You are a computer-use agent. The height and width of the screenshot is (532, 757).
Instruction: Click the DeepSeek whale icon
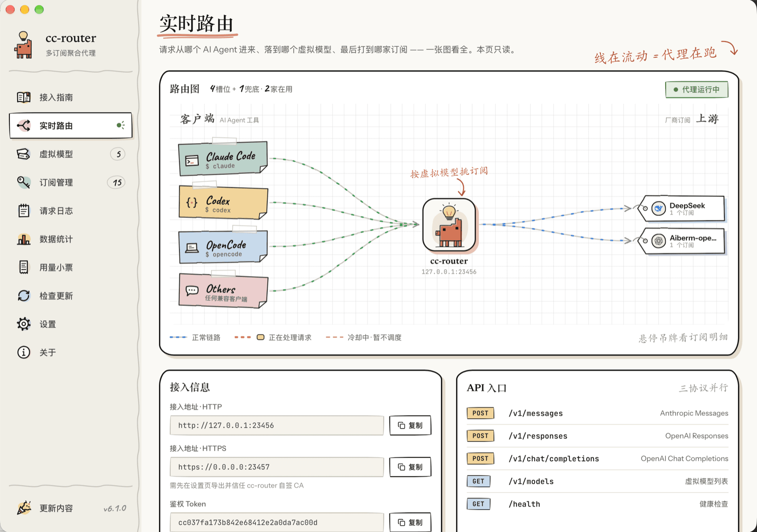pos(658,209)
